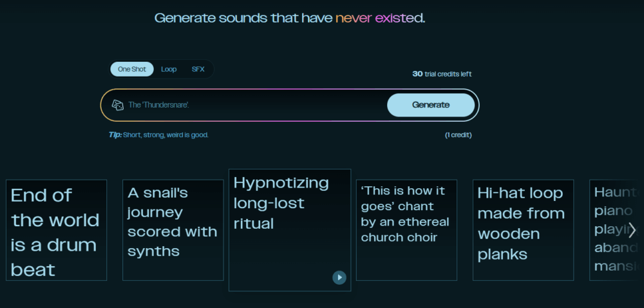Pick the 'A snail's journey scored with synths' card

tap(173, 222)
